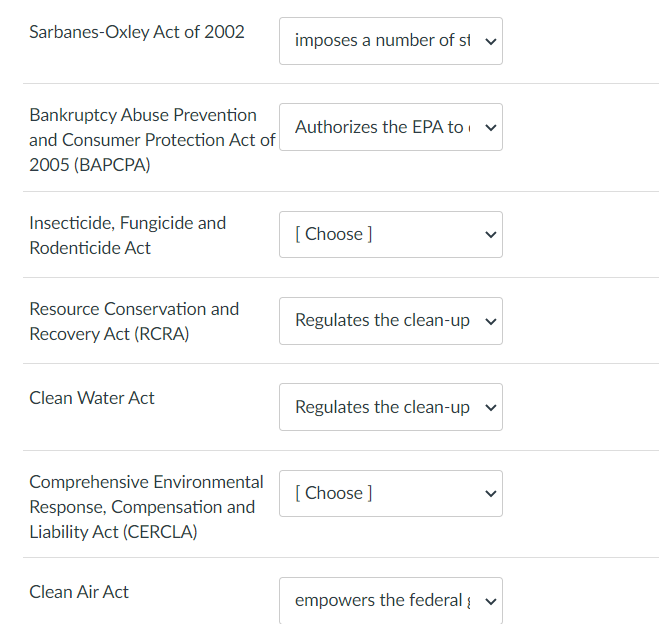Viewport: 672px width, 624px height.
Task: Click the Comprehensive Environmental Response label text
Action: pos(146,482)
